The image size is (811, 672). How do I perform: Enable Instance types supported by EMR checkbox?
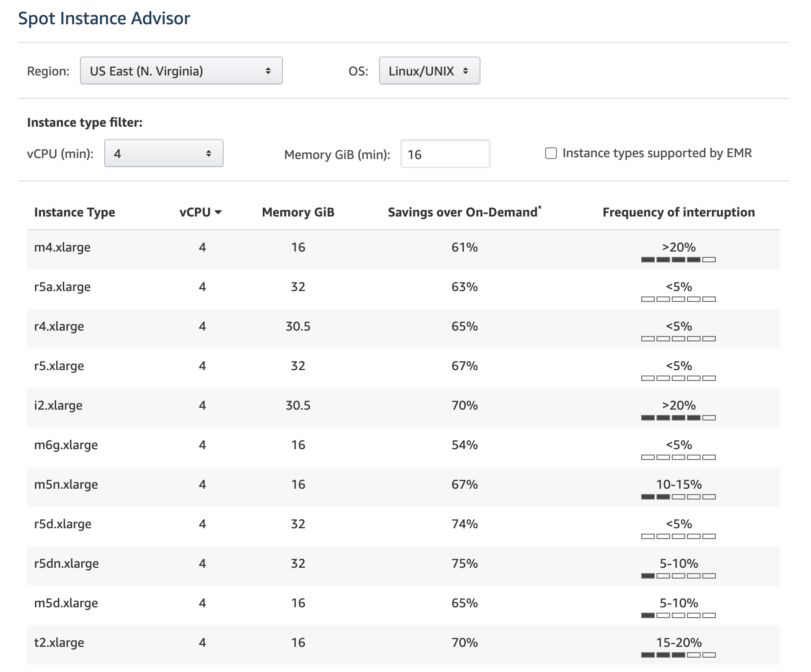coord(551,153)
